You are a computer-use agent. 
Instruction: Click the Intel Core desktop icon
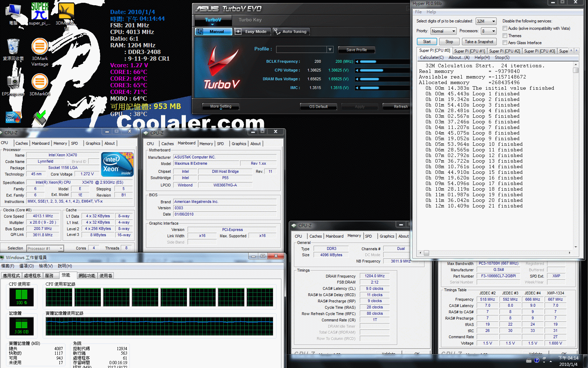pos(13,117)
